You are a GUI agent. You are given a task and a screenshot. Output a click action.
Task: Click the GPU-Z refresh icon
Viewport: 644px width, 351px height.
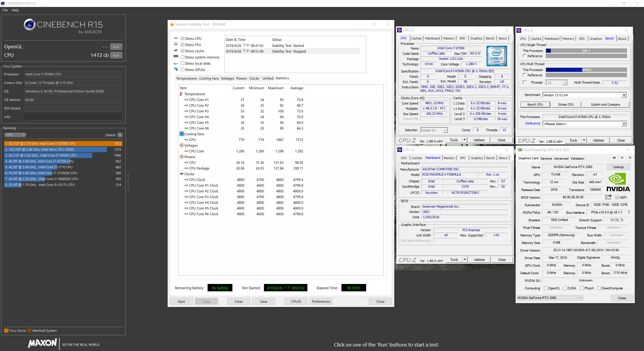tap(622, 158)
